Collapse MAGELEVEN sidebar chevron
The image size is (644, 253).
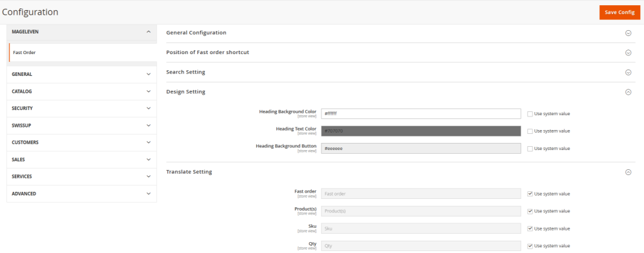149,32
